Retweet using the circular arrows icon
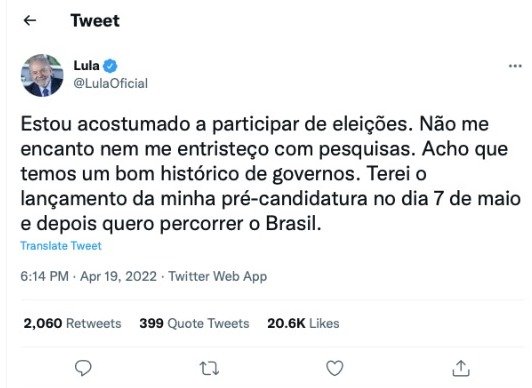Viewport: 532px width, 388px height. [209, 368]
